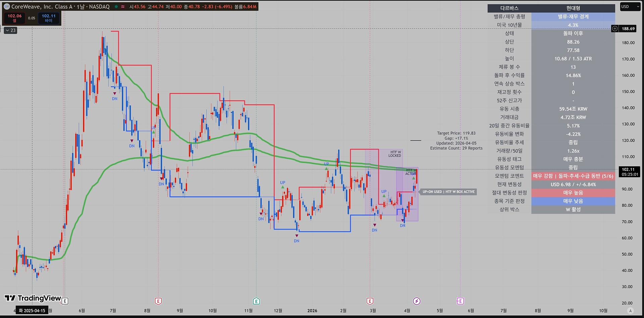Click the 0.05 spread value
Viewport: 644px width, 318px height.
(32, 18)
